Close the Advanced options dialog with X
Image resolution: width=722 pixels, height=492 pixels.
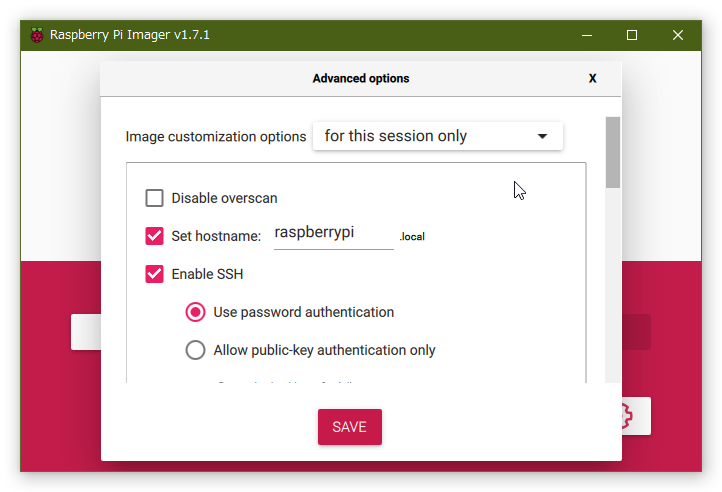pos(593,78)
